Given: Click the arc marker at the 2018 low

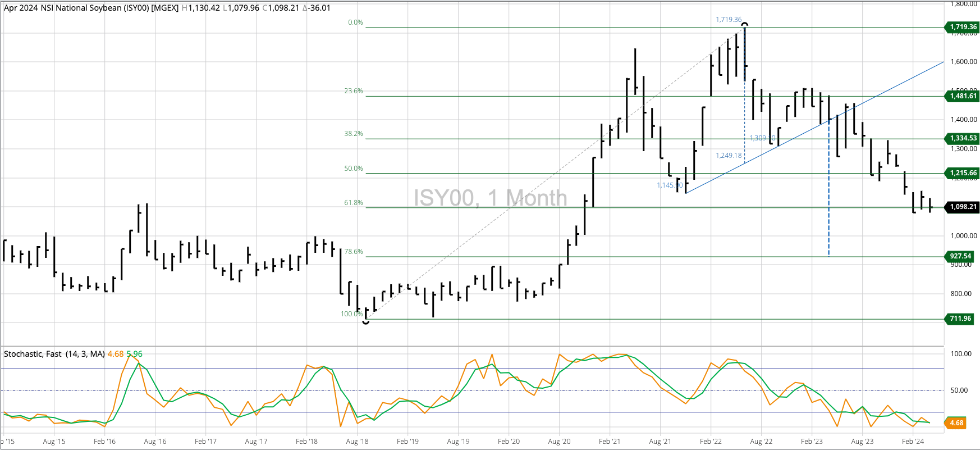Looking at the screenshot, I should coord(366,322).
